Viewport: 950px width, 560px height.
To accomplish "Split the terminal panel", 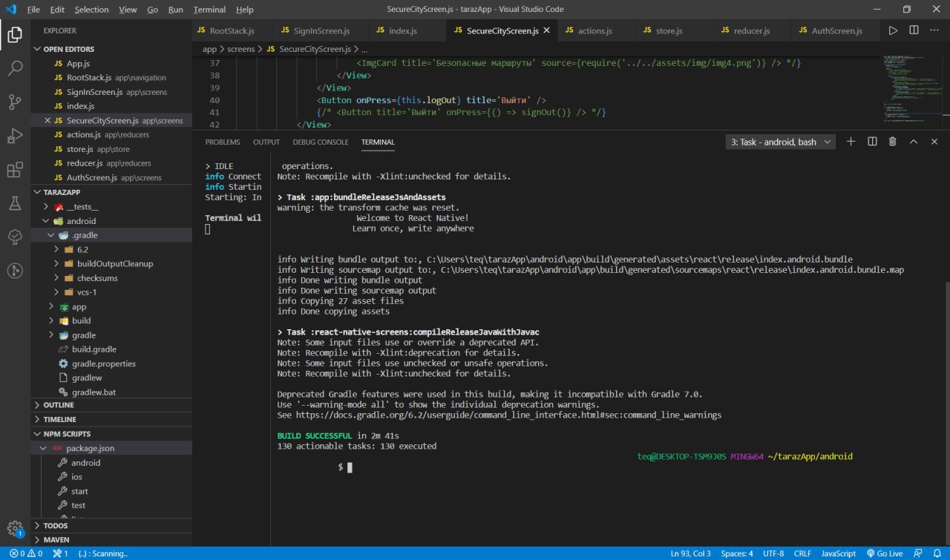I will [x=872, y=142].
